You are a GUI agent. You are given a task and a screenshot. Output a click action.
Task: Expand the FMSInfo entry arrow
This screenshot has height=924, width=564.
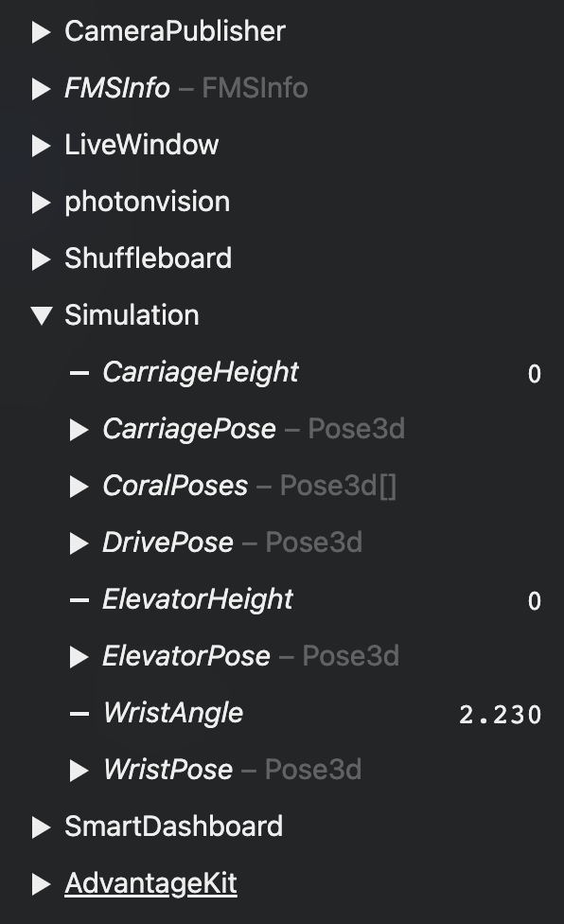coord(41,89)
